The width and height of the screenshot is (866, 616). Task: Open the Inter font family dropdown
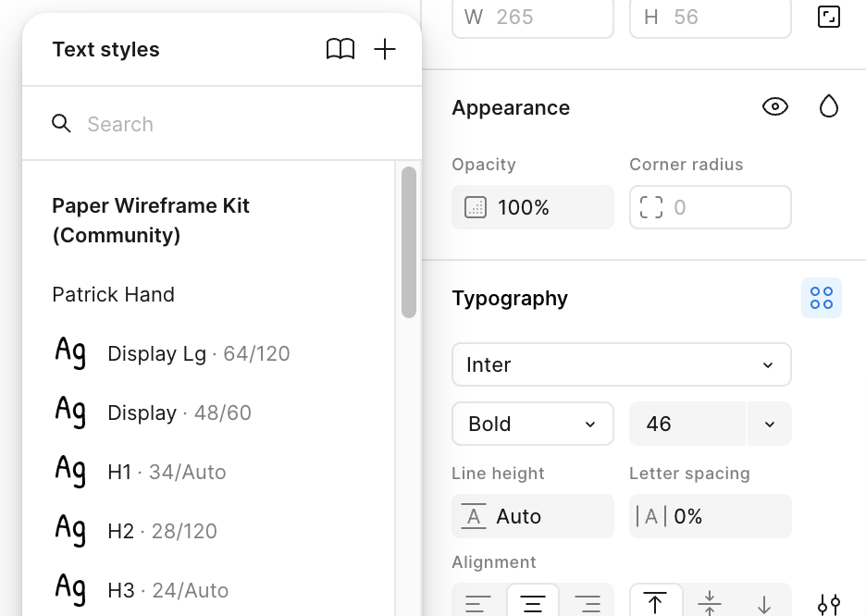[622, 364]
